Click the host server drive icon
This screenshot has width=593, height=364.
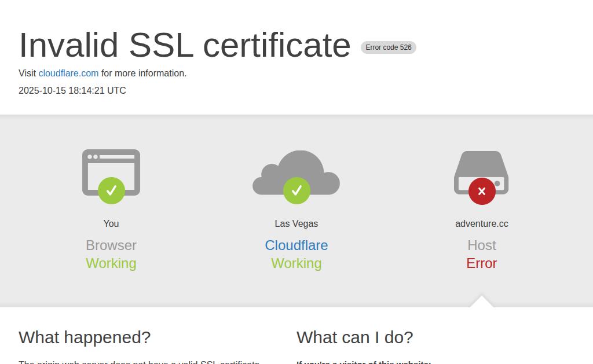(x=481, y=172)
